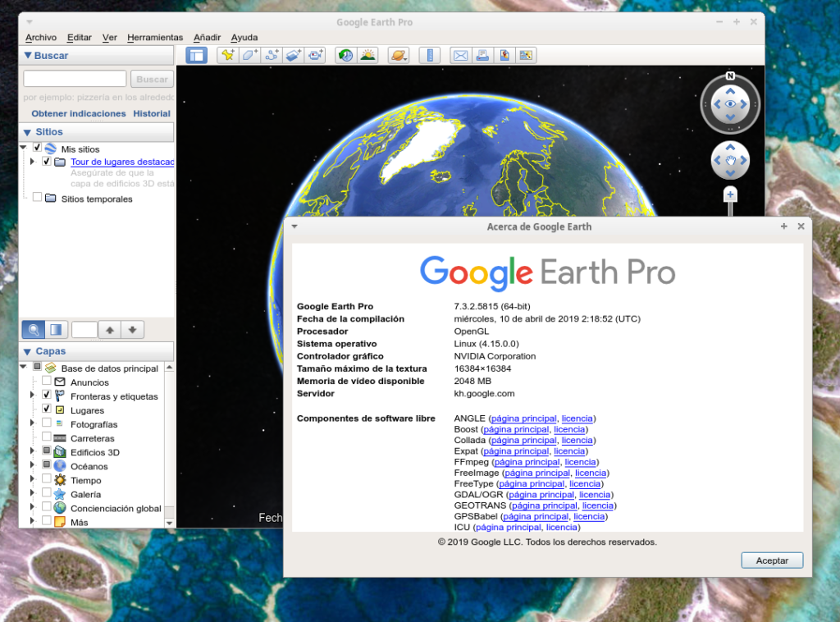
Task: Toggle sunlight across the landscape icon
Action: [x=368, y=55]
